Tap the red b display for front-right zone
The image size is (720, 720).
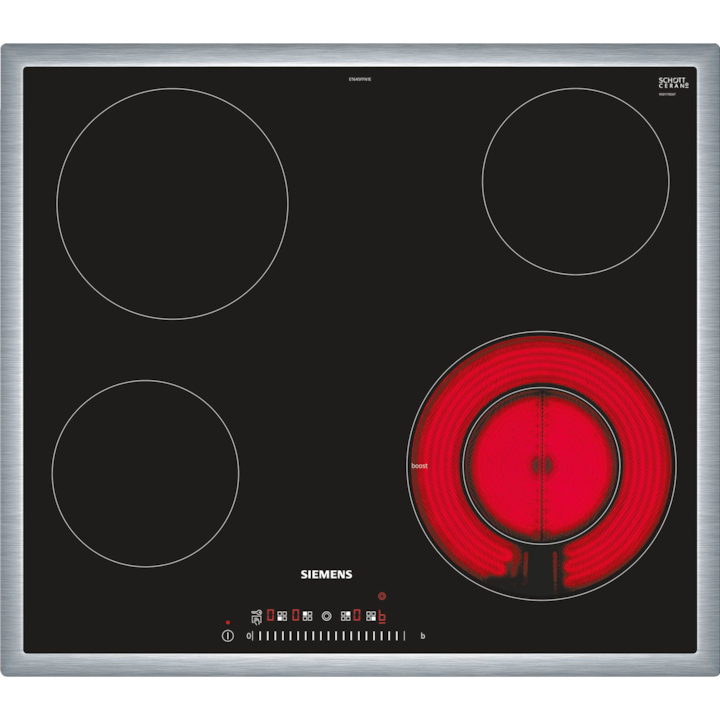point(382,617)
